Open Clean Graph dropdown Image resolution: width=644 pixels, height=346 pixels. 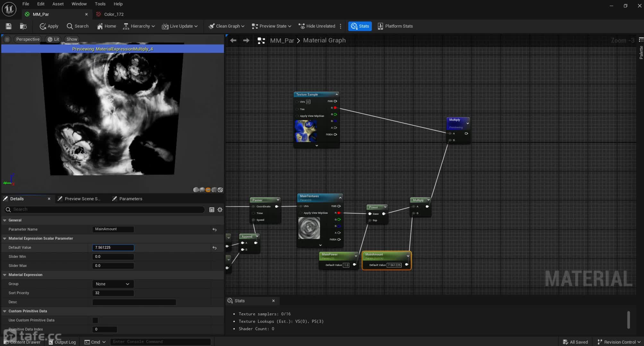coord(226,26)
